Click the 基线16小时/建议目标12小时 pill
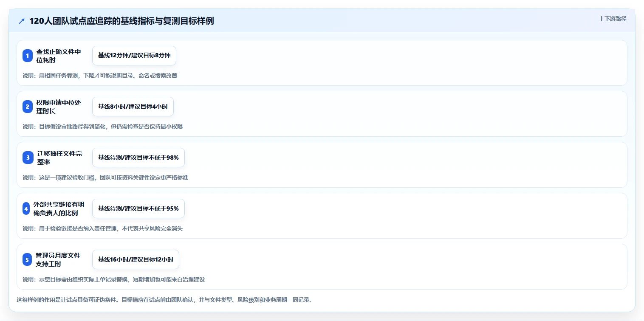644x321 pixels. coord(136,259)
